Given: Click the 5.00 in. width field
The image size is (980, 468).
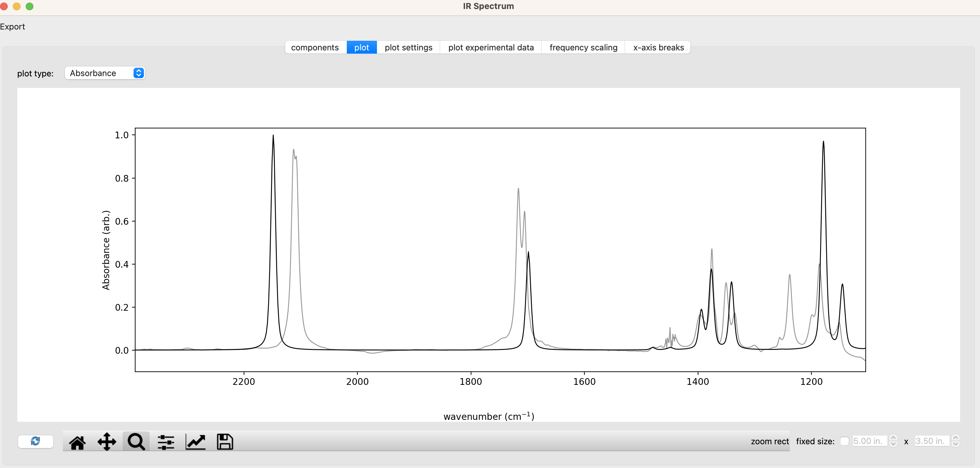Looking at the screenshot, I should coord(870,441).
